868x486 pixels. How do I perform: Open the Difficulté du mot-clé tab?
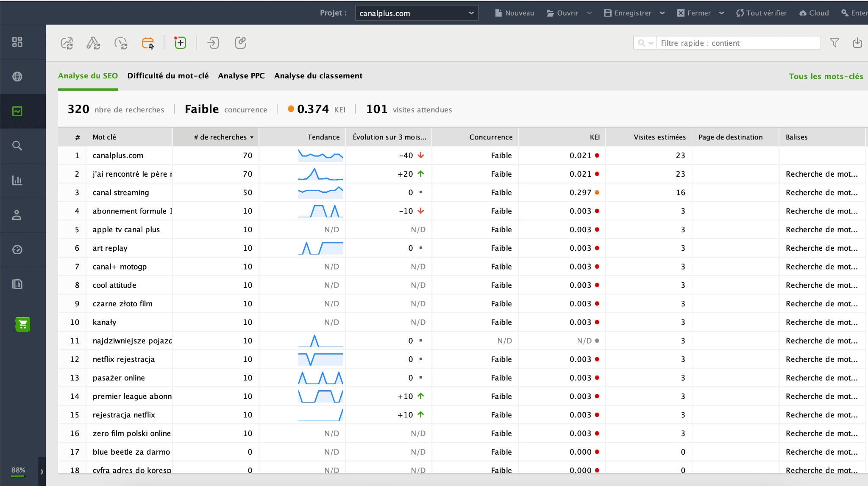(168, 75)
